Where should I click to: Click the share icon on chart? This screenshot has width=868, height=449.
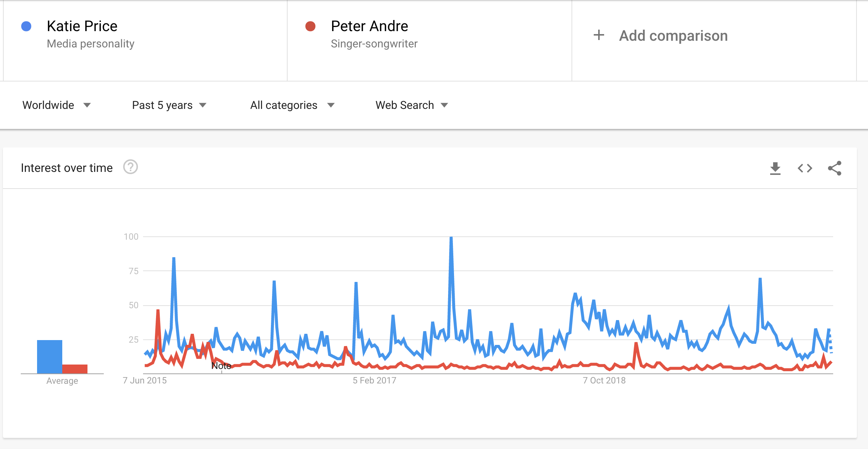pyautogui.click(x=835, y=168)
